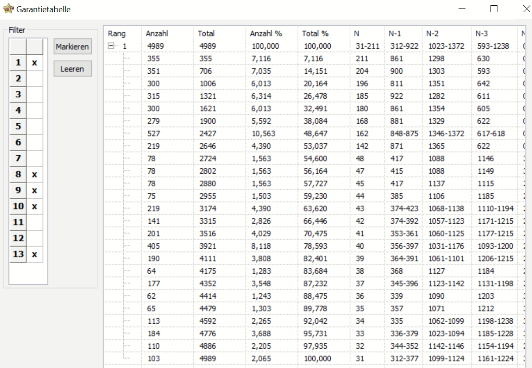Click N-1 value 848-875
The width and height of the screenshot is (532, 368).
tap(404, 134)
